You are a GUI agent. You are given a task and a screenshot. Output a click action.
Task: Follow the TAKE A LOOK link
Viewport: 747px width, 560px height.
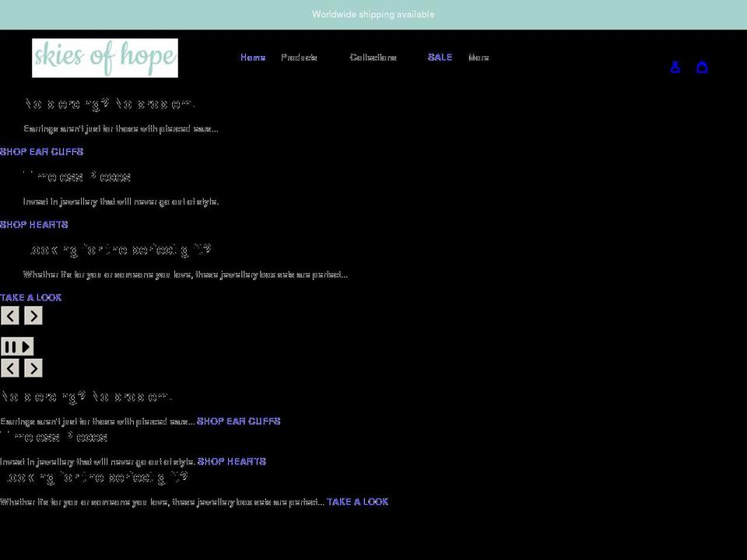(x=31, y=297)
